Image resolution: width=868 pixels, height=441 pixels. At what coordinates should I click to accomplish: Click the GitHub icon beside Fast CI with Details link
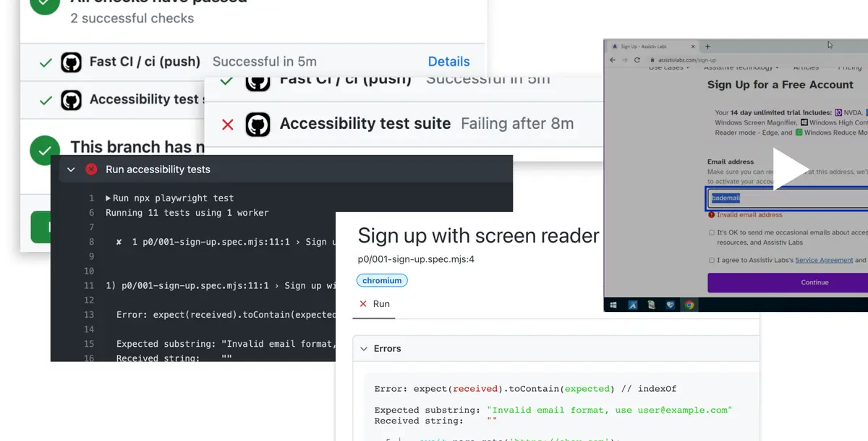tap(71, 62)
